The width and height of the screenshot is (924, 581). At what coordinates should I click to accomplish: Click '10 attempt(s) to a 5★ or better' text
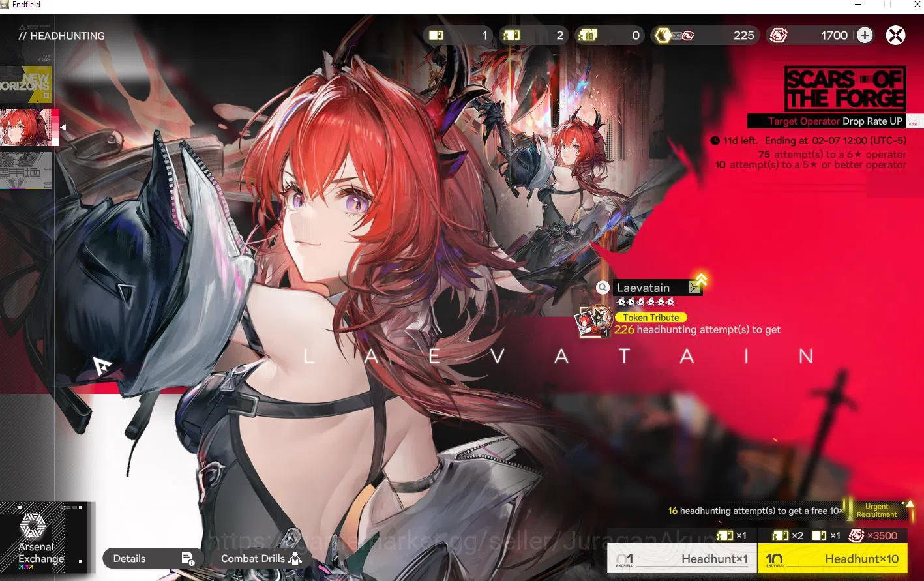(x=811, y=165)
